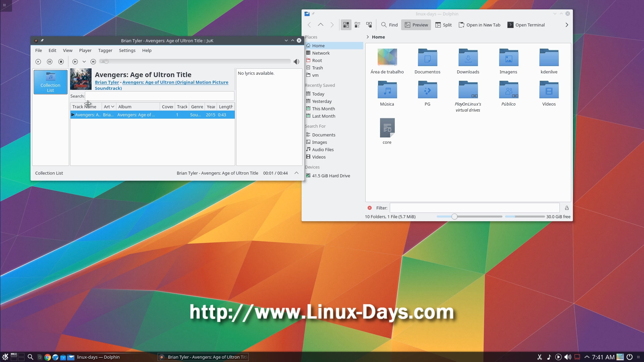This screenshot has height=362, width=644.
Task: Stop playback in JuK
Action: pos(61,62)
